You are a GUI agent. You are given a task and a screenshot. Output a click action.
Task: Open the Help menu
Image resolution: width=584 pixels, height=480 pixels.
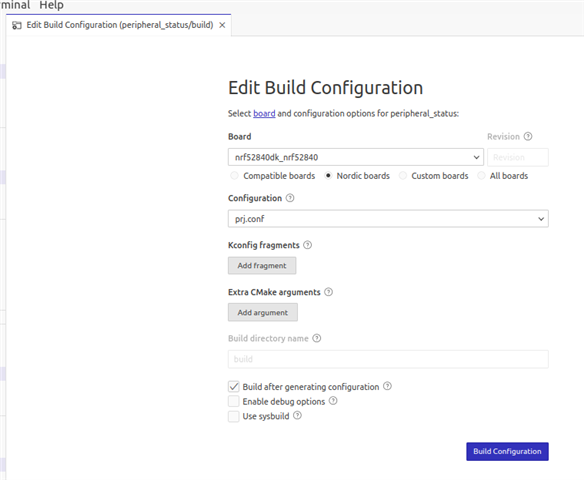51,5
